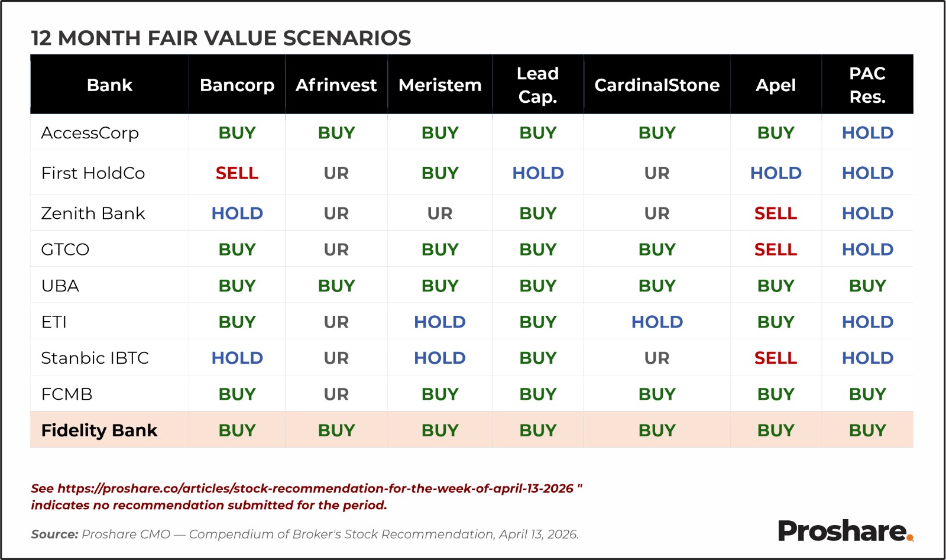Click the Proshare logo

pyautogui.click(x=845, y=530)
